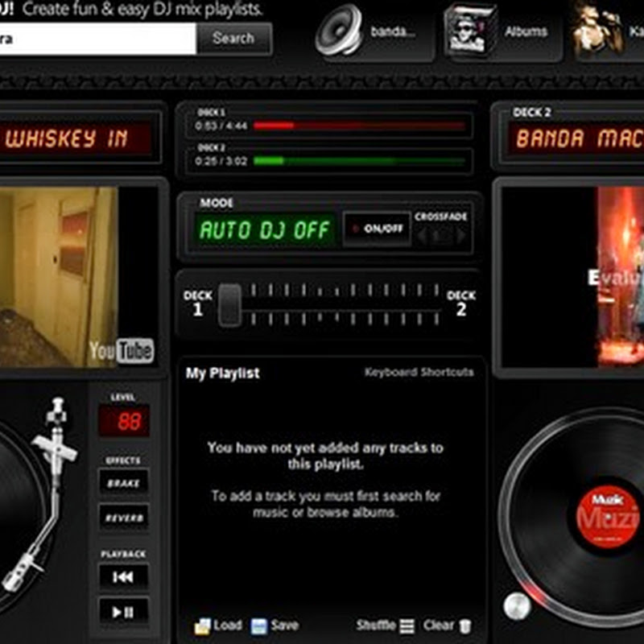
Task: Open Keyboard Shortcuts link
Action: [419, 372]
